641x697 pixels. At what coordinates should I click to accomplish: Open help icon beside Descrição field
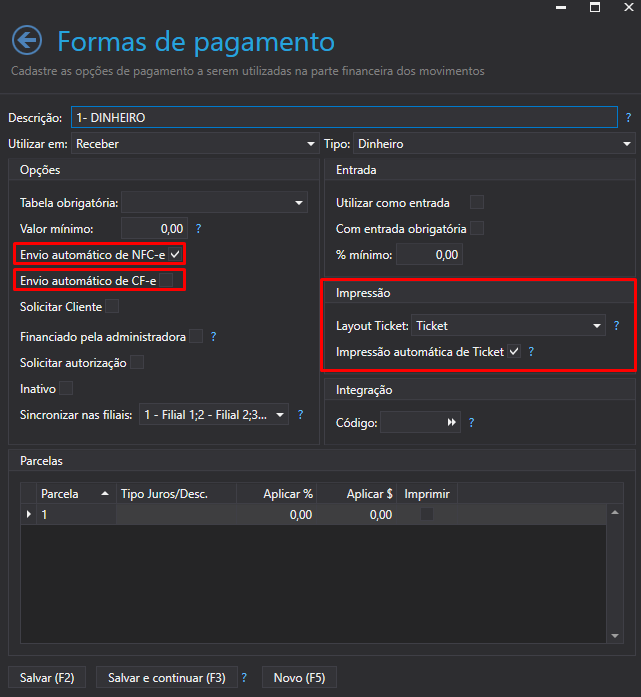(628, 118)
